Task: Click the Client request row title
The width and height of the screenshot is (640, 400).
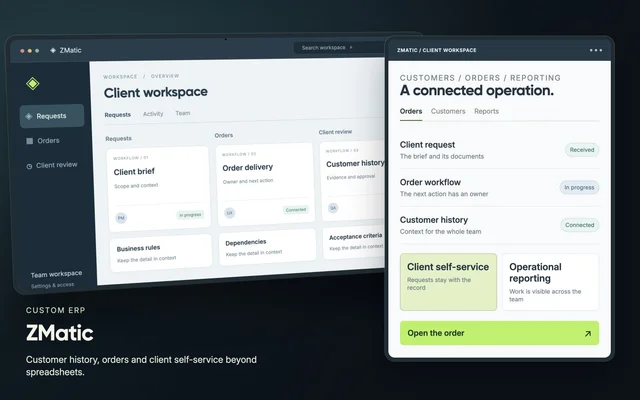Action: [x=427, y=145]
